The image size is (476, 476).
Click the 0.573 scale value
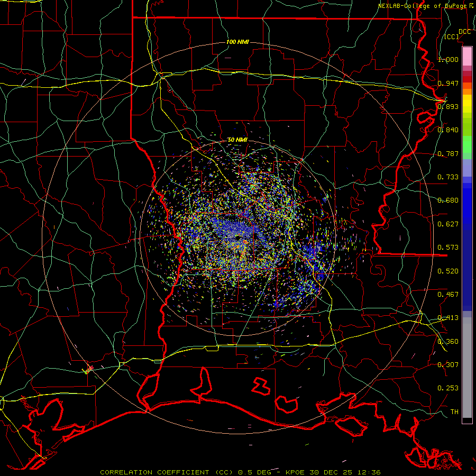tap(448, 248)
